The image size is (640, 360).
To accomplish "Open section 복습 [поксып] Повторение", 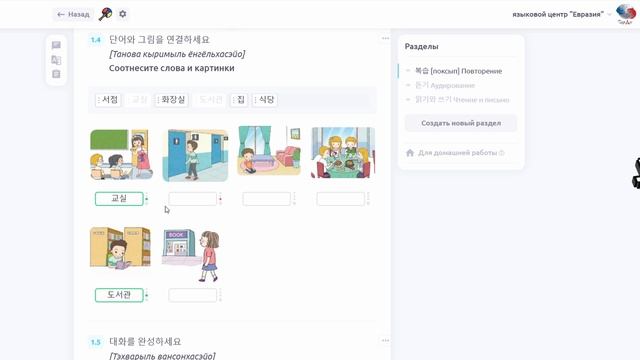I will point(458,71).
